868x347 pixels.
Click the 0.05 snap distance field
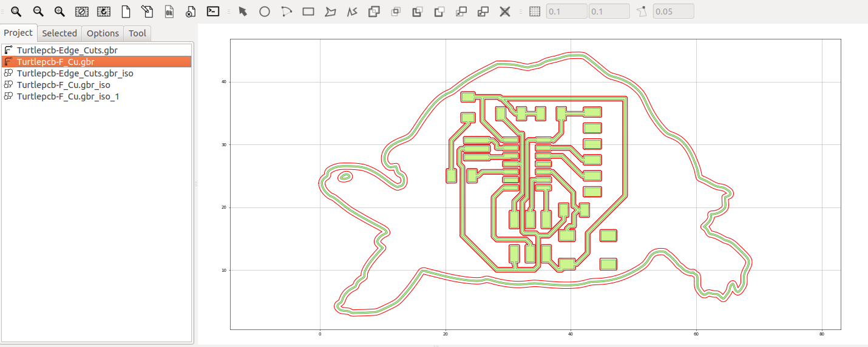tap(673, 11)
